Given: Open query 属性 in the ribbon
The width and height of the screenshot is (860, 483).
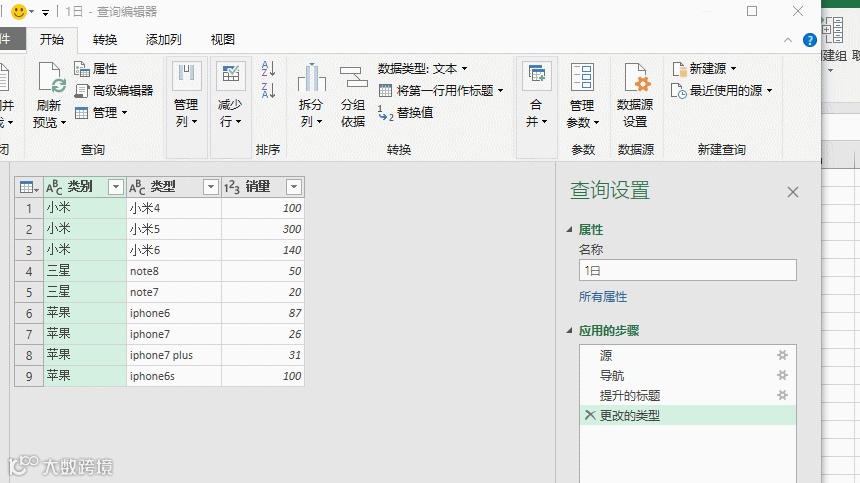Looking at the screenshot, I should 95,69.
